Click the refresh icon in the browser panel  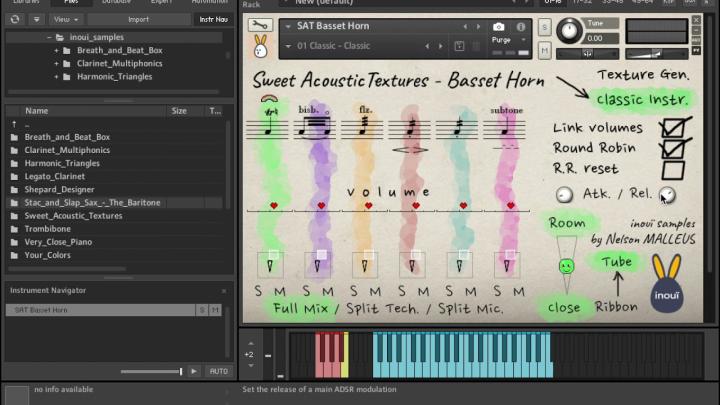15,19
